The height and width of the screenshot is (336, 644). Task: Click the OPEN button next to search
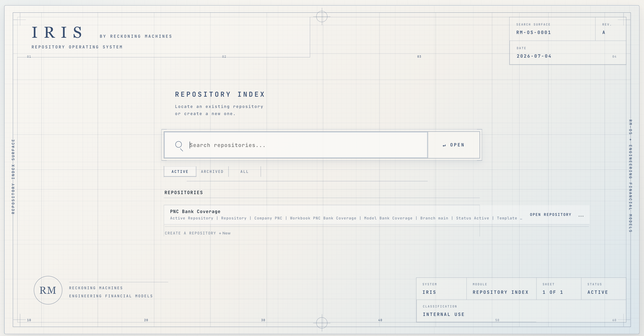pyautogui.click(x=454, y=145)
